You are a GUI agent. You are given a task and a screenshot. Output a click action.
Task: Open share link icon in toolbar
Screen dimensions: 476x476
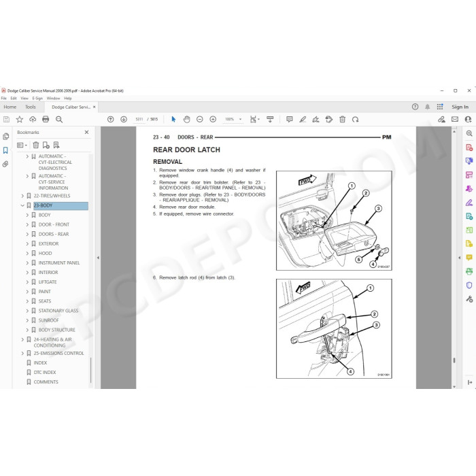441,119
